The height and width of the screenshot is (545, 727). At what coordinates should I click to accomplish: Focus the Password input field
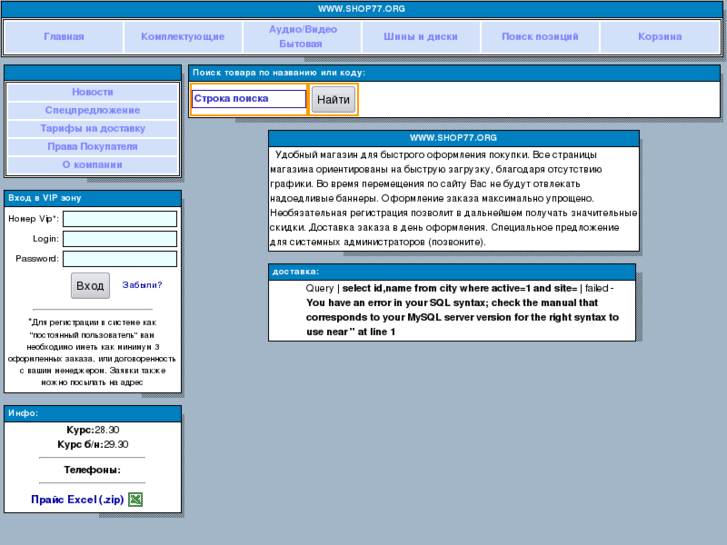120,259
